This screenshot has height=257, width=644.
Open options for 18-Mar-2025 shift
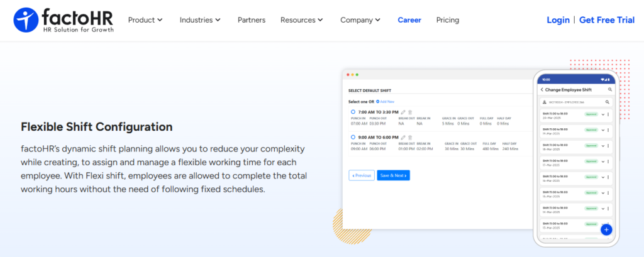pos(608,146)
